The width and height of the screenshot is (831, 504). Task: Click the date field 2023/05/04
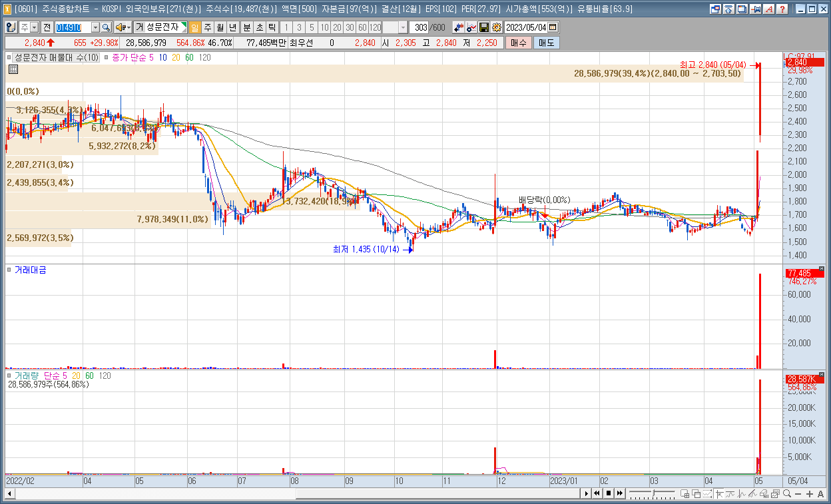pyautogui.click(x=526, y=27)
